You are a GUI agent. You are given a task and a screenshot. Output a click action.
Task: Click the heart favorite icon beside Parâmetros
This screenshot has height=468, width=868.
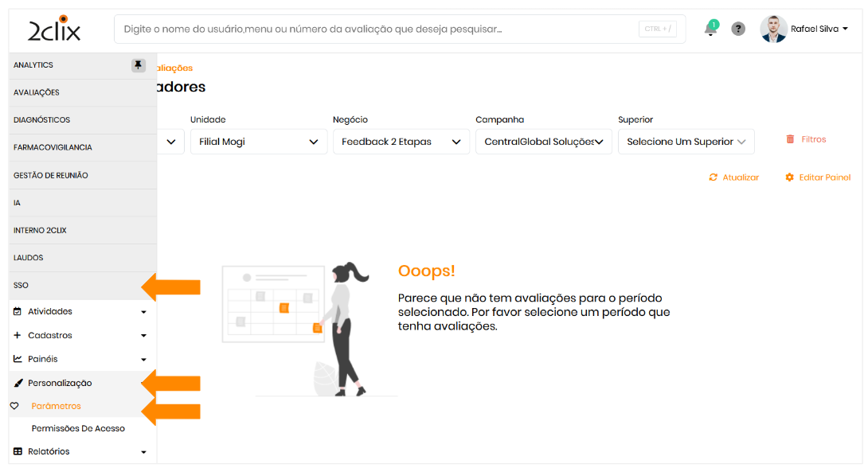point(14,406)
